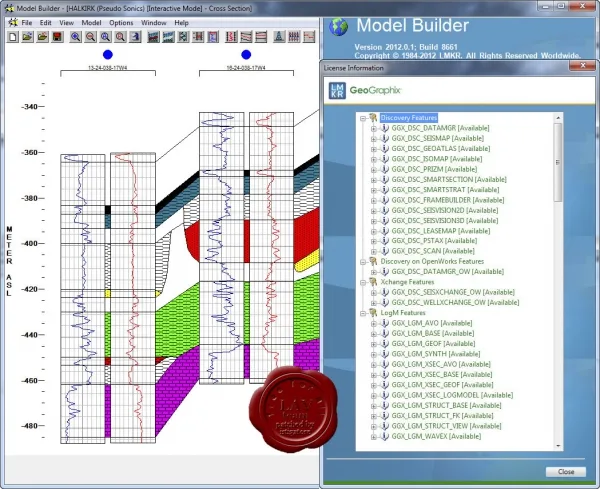The width and height of the screenshot is (600, 489).
Task: Select GGX_DSC_SMARTSECTION in the license tree
Action: point(449,179)
